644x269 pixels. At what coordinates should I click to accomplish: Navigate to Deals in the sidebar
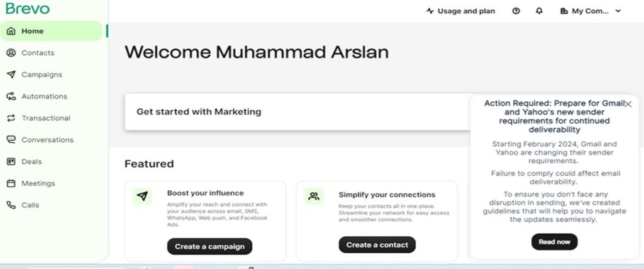31,161
